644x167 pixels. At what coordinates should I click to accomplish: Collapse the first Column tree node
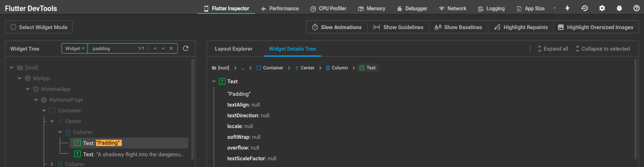click(60, 132)
